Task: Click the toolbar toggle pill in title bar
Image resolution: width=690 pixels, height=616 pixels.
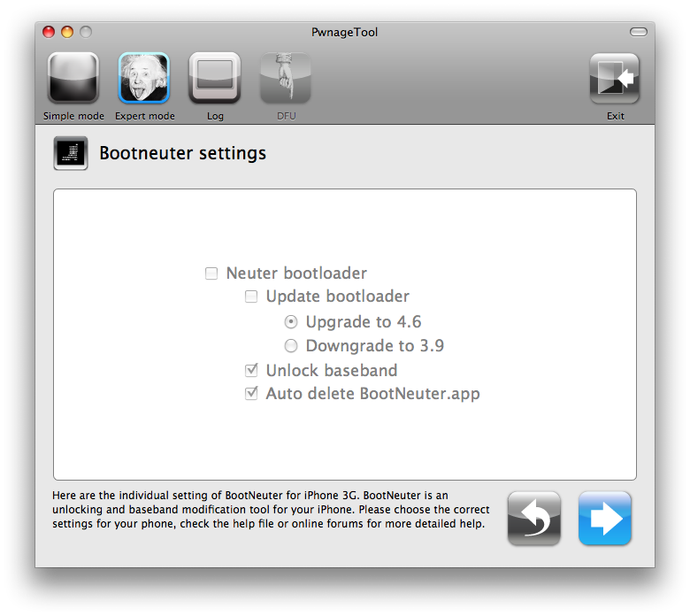Action: tap(639, 32)
